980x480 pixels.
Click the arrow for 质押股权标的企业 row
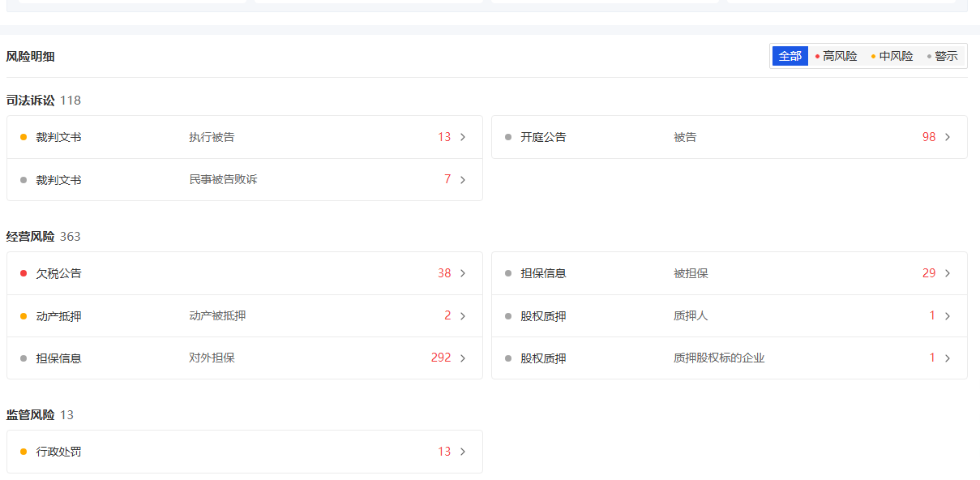(x=948, y=358)
